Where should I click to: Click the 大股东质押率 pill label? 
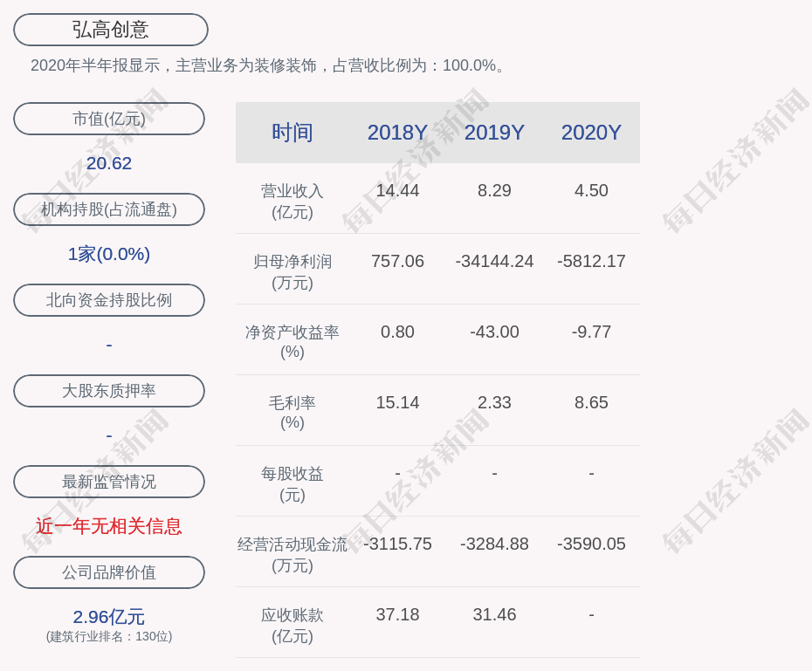pyautogui.click(x=109, y=391)
